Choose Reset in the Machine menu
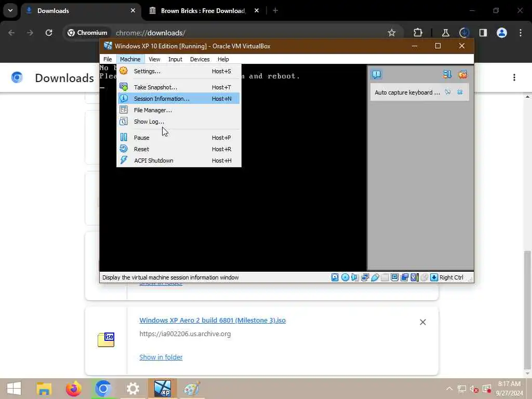 click(x=179, y=149)
